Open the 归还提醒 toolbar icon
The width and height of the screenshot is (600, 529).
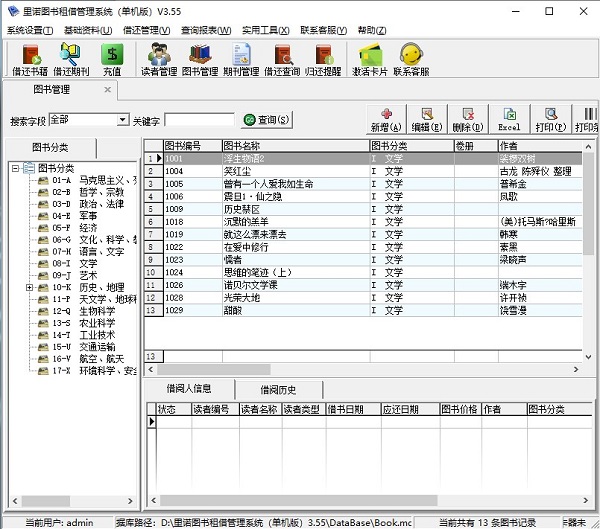323,59
